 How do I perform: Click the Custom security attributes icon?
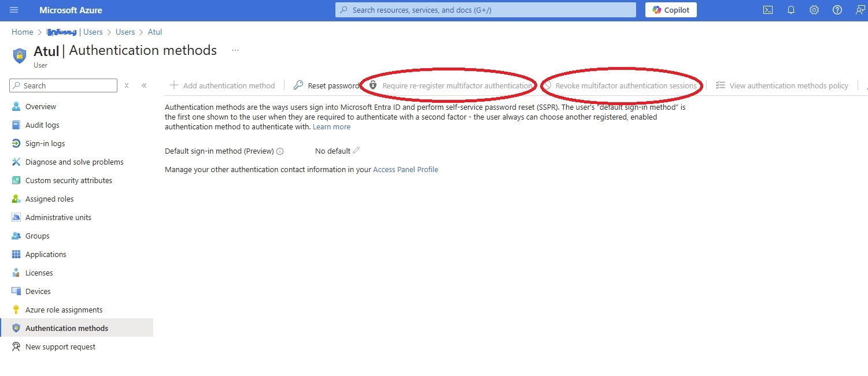16,180
